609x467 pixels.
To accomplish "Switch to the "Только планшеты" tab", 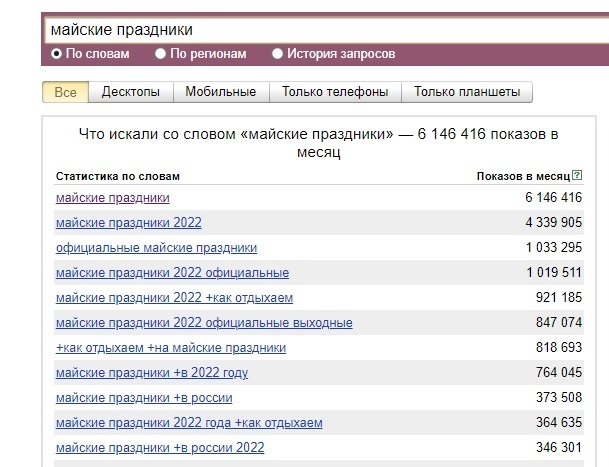I will (467, 92).
